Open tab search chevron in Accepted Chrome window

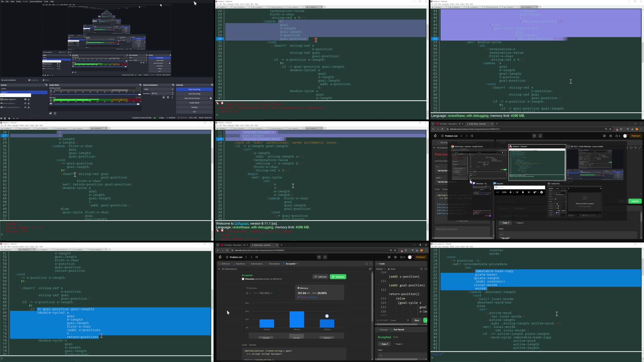[x=218, y=245]
